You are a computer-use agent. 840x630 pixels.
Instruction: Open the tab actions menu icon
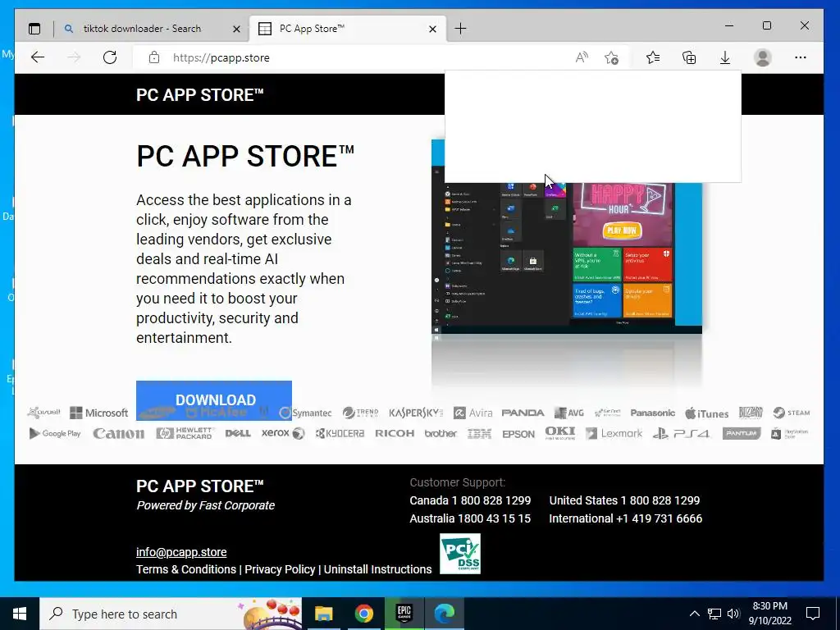click(34, 29)
